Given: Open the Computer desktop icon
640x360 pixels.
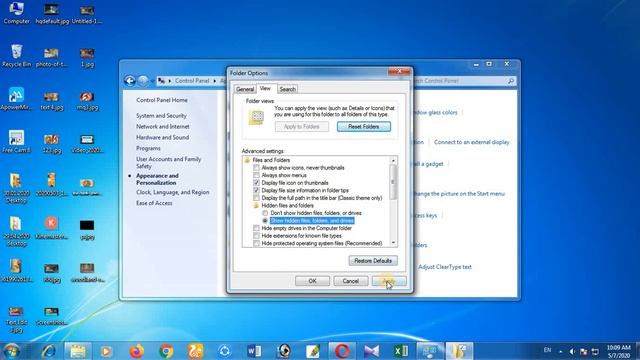Looking at the screenshot, I should pos(16,13).
